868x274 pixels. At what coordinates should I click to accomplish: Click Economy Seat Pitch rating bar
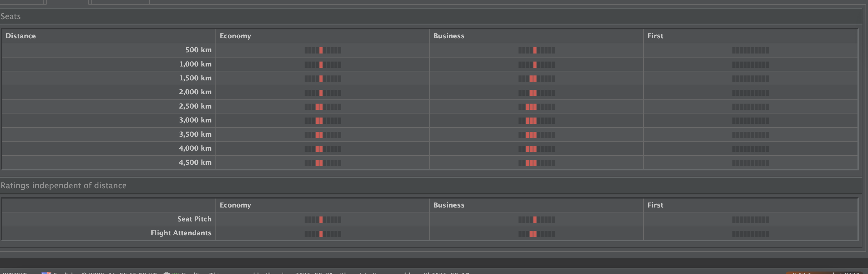pos(323,220)
